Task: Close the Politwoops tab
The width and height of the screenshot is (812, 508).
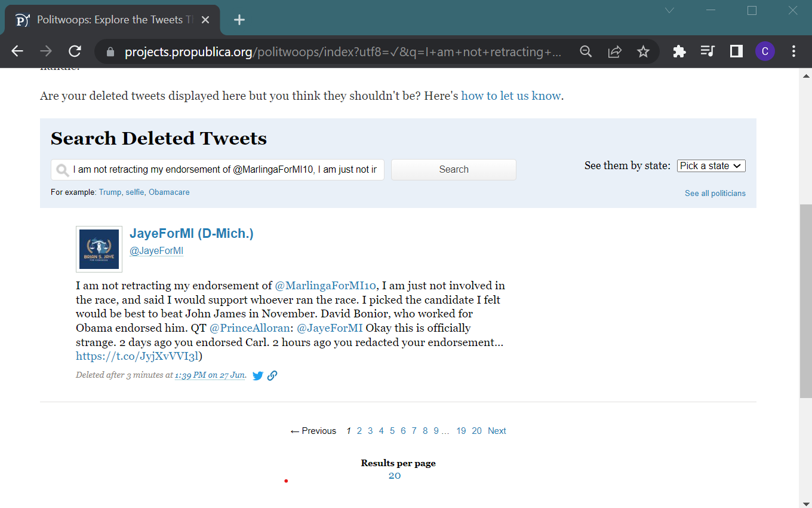Action: pyautogui.click(x=205, y=20)
